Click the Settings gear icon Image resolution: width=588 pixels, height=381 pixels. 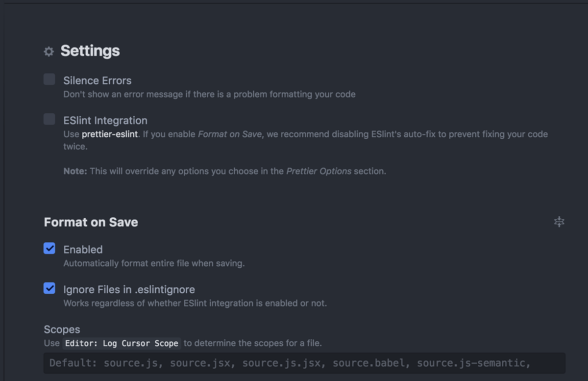click(x=49, y=51)
